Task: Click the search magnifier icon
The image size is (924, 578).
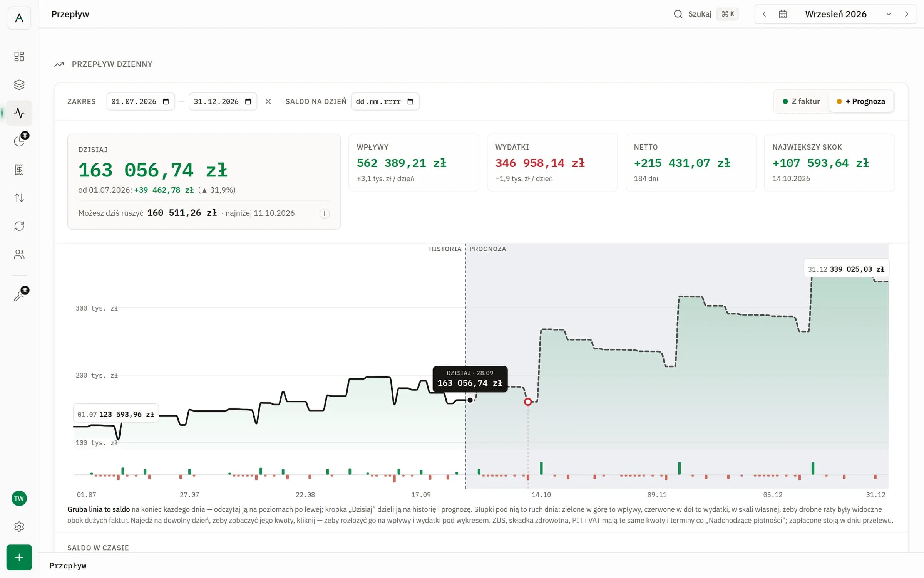Action: pyautogui.click(x=678, y=14)
